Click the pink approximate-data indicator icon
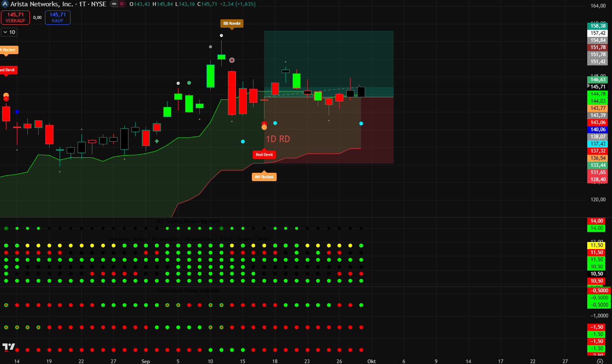612x364 pixels. 122,4
